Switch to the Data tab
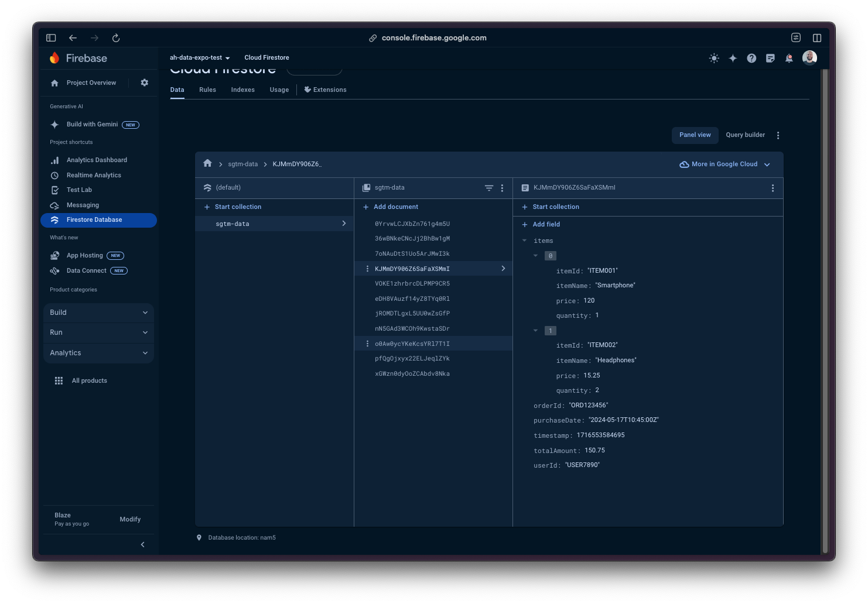 pos(177,90)
